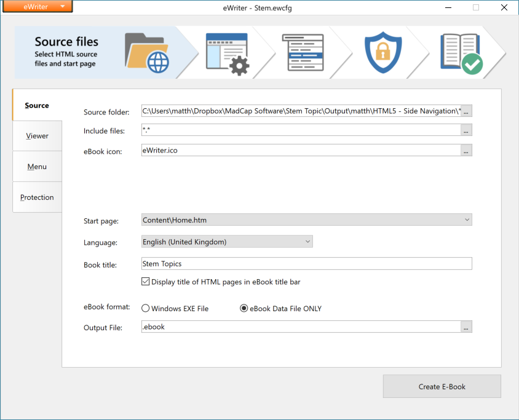Click the Create E-Book button
The width and height of the screenshot is (519, 420).
(x=442, y=386)
